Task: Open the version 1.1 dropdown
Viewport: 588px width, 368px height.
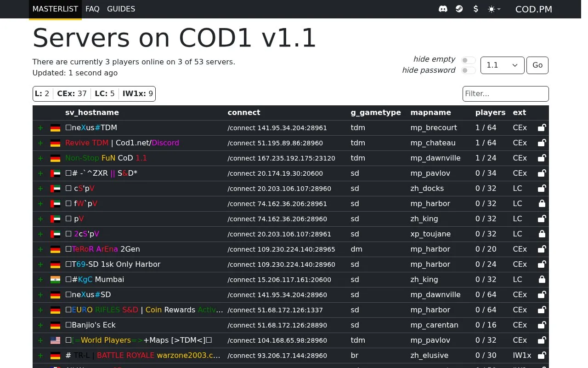Action: (x=502, y=65)
